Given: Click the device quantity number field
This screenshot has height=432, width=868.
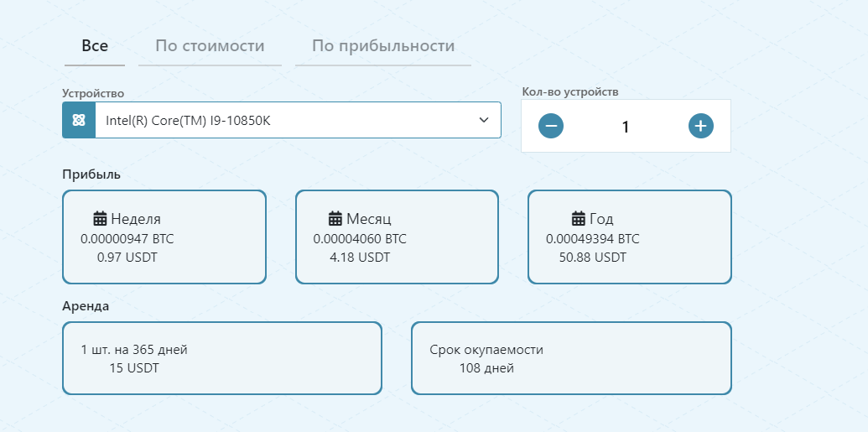Looking at the screenshot, I should coord(625,127).
